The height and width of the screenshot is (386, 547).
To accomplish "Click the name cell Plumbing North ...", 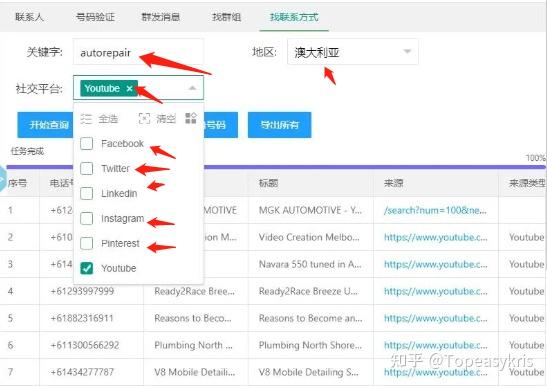I will [x=193, y=345].
